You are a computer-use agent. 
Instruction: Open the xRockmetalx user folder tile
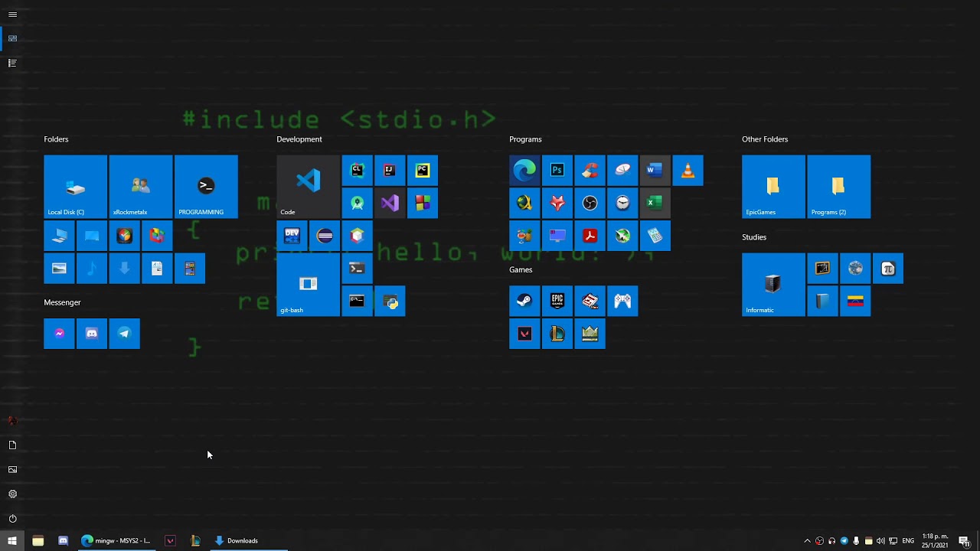click(141, 187)
